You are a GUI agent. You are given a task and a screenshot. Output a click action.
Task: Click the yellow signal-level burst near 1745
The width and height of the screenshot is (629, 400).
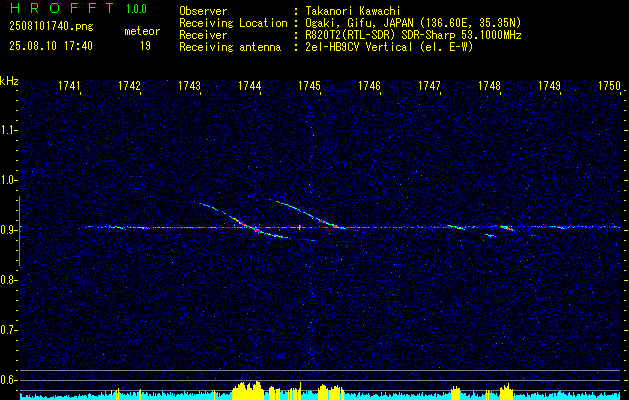(331, 392)
